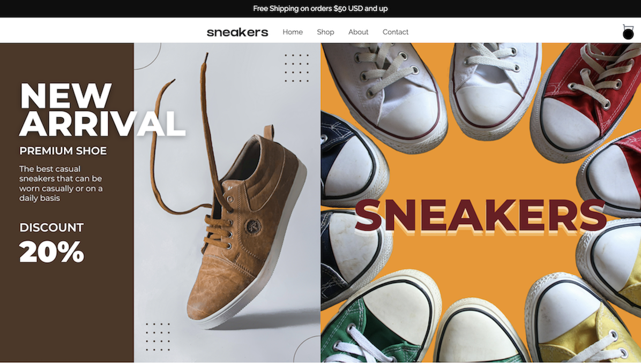Open the Shop menu item
The image size is (641, 364).
[325, 32]
